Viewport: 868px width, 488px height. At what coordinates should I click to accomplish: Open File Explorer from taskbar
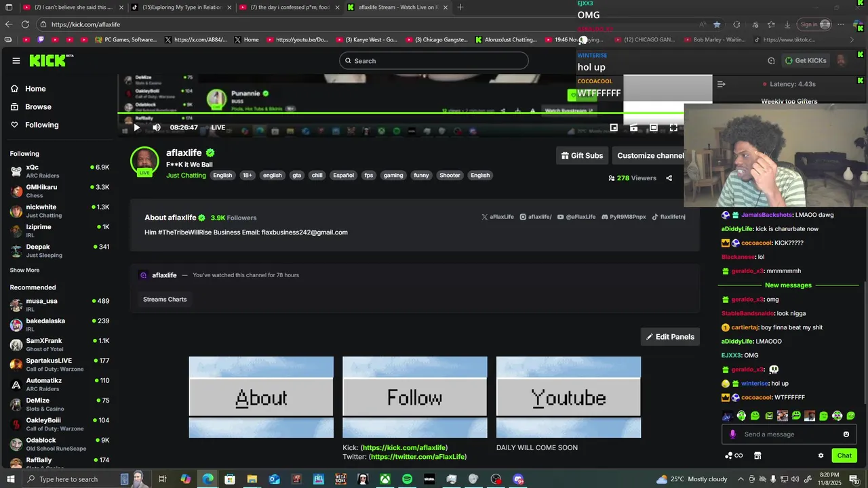tap(252, 479)
